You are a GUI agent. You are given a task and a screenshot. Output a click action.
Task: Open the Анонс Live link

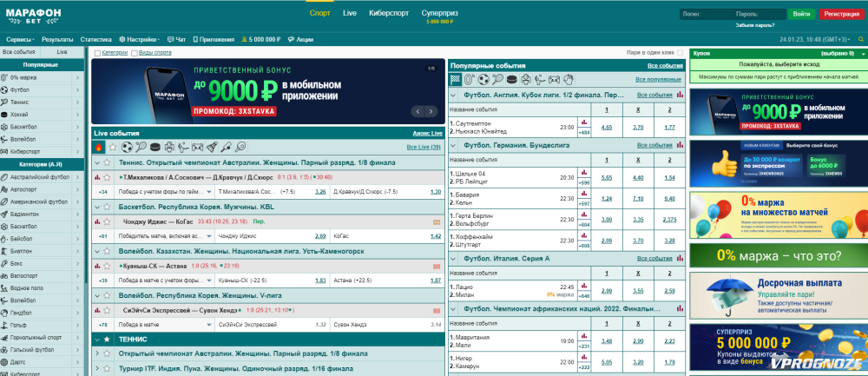[427, 134]
